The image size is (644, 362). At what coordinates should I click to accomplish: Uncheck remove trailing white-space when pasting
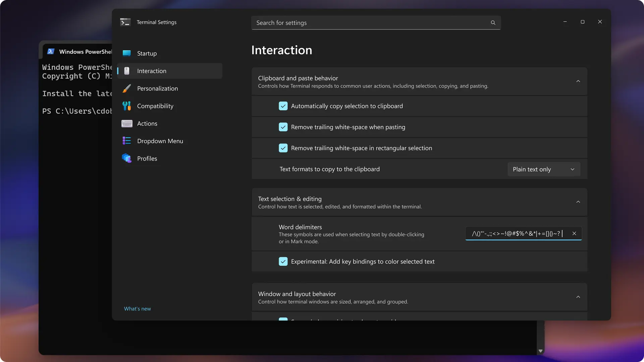[x=283, y=127]
